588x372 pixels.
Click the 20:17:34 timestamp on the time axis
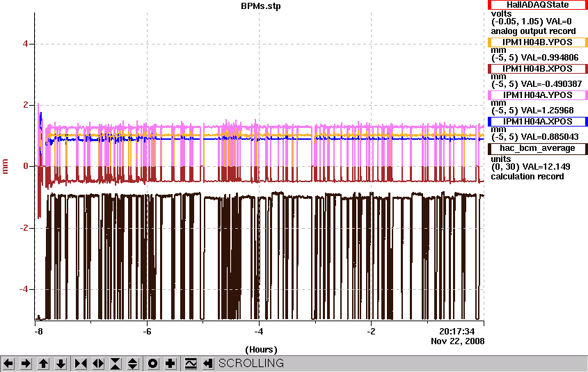456,332
